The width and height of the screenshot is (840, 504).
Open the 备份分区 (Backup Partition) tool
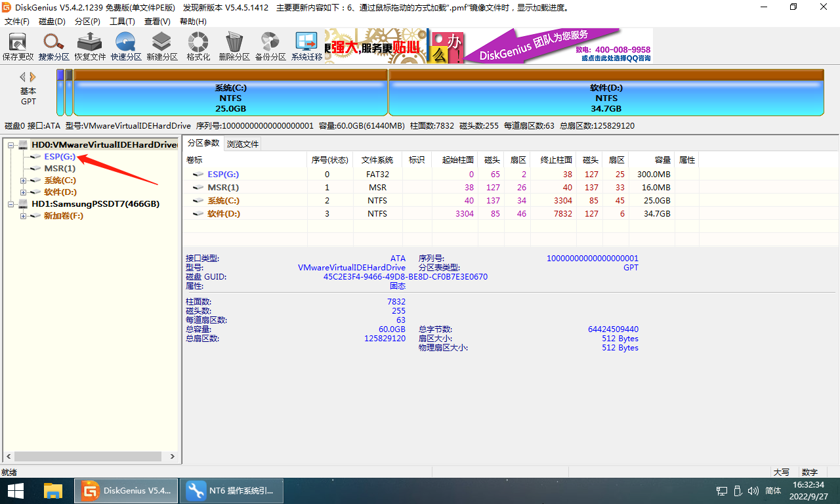pos(270,46)
